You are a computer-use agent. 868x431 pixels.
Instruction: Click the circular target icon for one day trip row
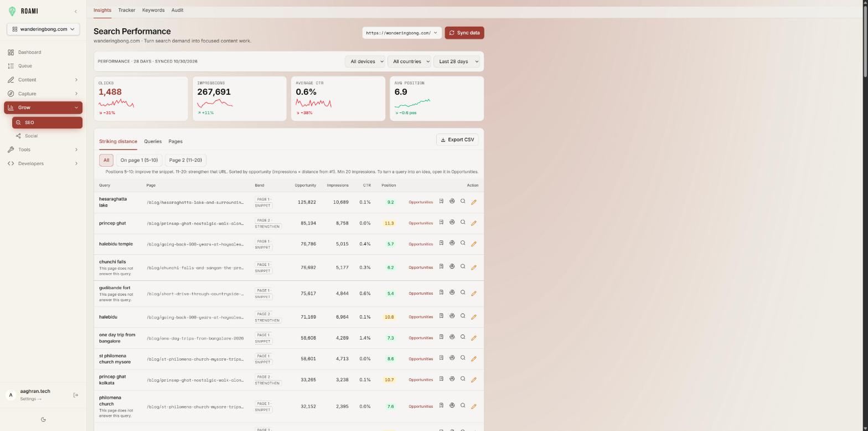[452, 337]
